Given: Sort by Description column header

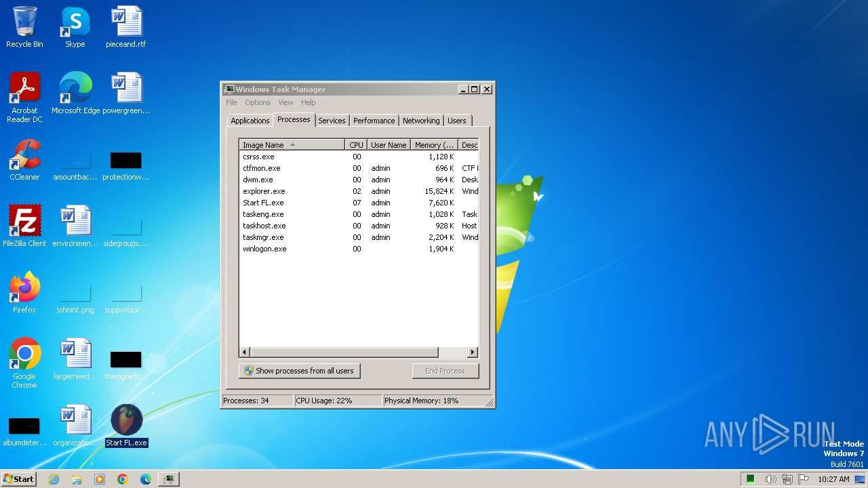Looking at the screenshot, I should point(469,145).
